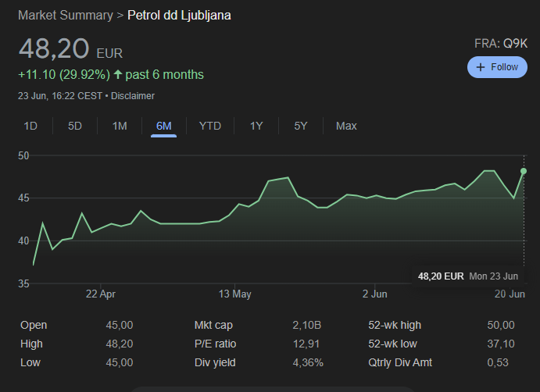This screenshot has width=540, height=392.
Task: Select the 1Y time range tab
Action: pyautogui.click(x=256, y=126)
